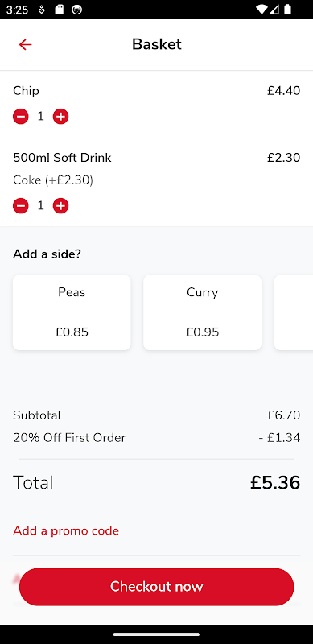Image resolution: width=313 pixels, height=644 pixels.
Task: Tap the SD card notification icon
Action: pos(60,10)
